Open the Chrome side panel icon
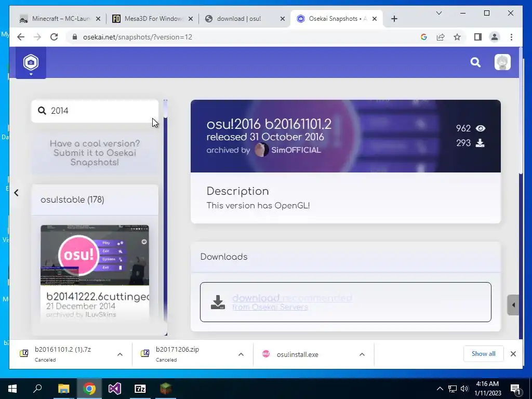The height and width of the screenshot is (399, 532). click(478, 37)
